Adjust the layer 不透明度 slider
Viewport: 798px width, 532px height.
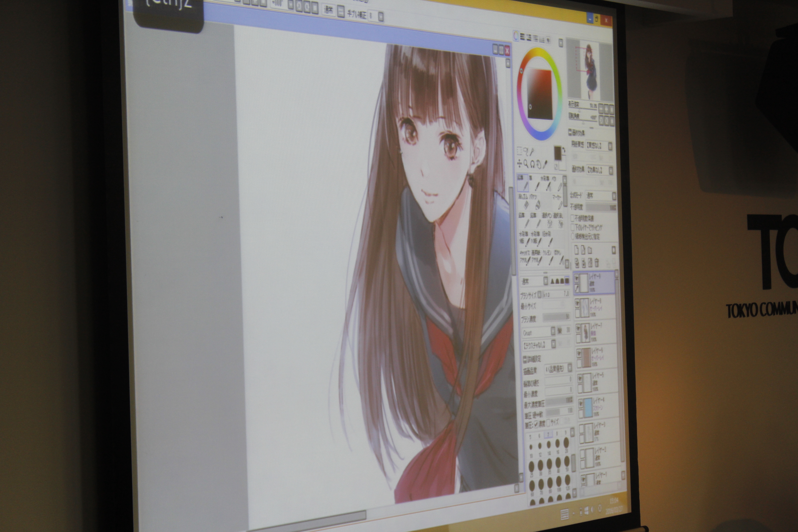[x=601, y=207]
